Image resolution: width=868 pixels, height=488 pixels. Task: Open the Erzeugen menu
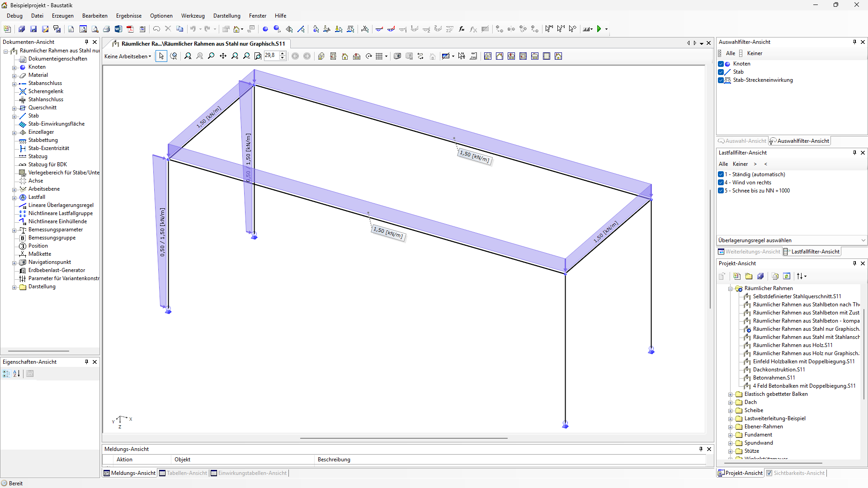pyautogui.click(x=63, y=16)
